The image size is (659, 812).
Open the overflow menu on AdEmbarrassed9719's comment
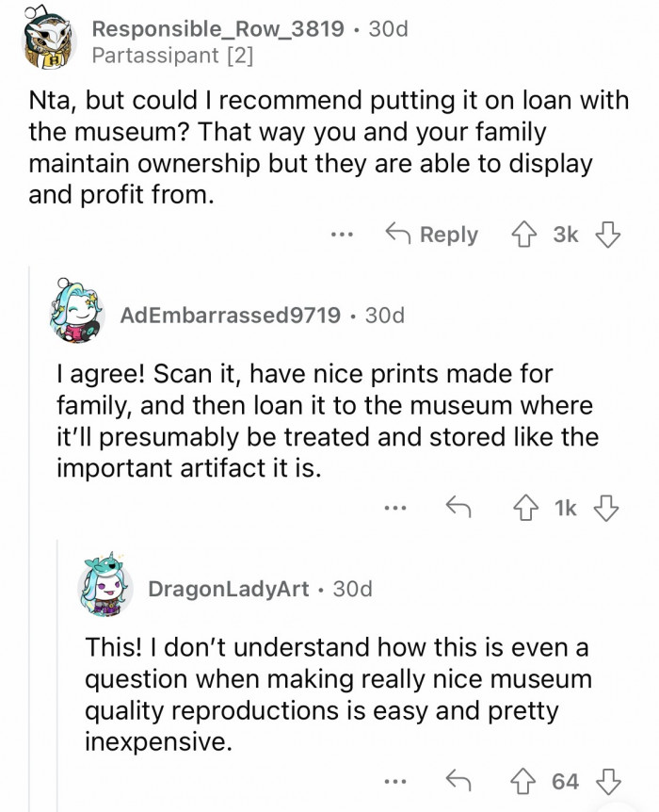point(395,506)
